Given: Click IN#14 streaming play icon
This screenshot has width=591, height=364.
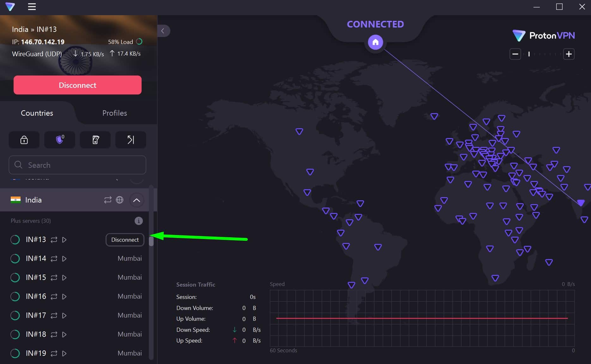Looking at the screenshot, I should pos(64,259).
